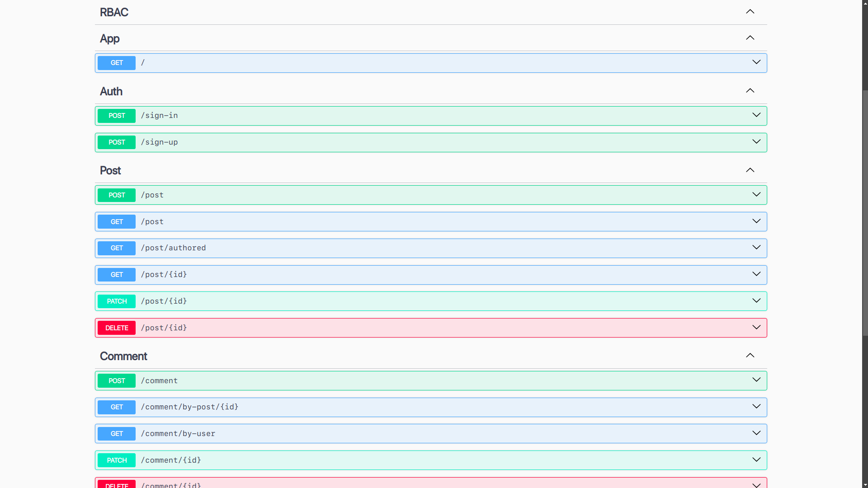Click the / path text in the App GET row
Image resolution: width=868 pixels, height=488 pixels.
click(x=143, y=63)
